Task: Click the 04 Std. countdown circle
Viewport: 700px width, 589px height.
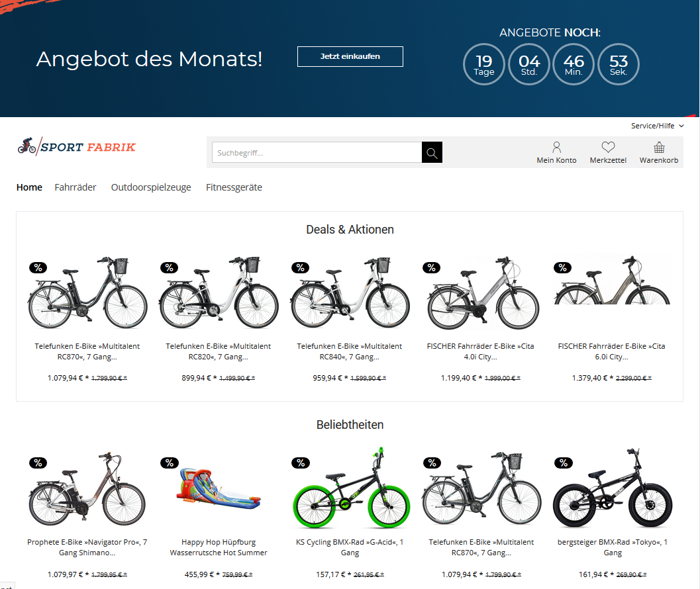Action: click(529, 64)
